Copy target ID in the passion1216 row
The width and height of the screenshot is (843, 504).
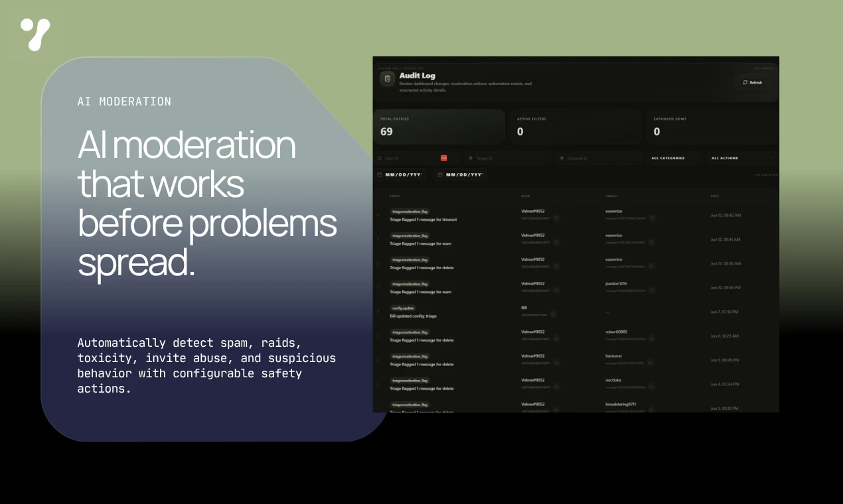point(652,290)
